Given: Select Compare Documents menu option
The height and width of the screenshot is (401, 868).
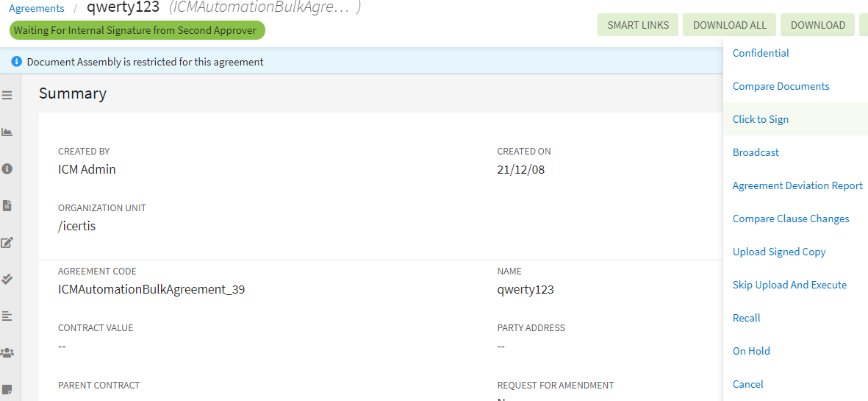Looking at the screenshot, I should pos(781,86).
